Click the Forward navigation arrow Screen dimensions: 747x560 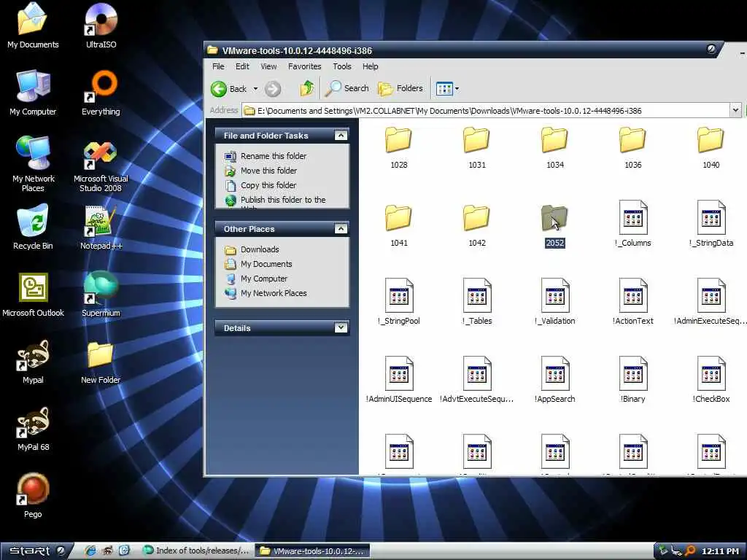273,88
